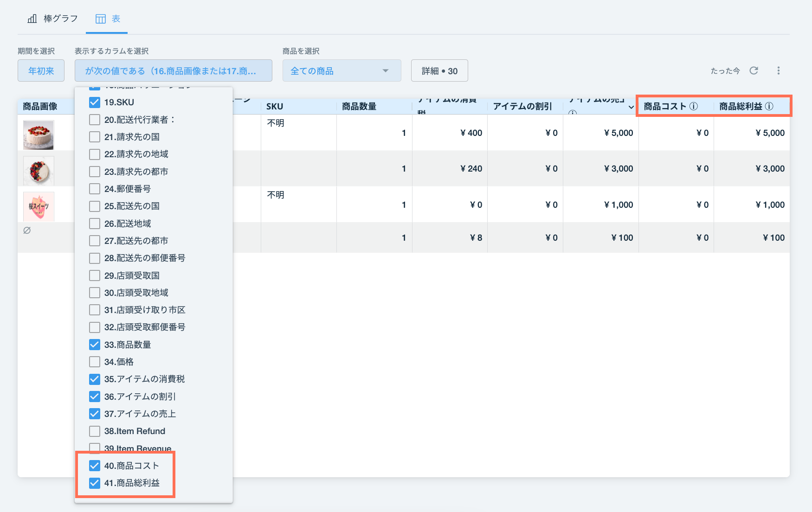This screenshot has height=512, width=812.
Task: Click the 詳細 • 30 button
Action: coord(439,70)
